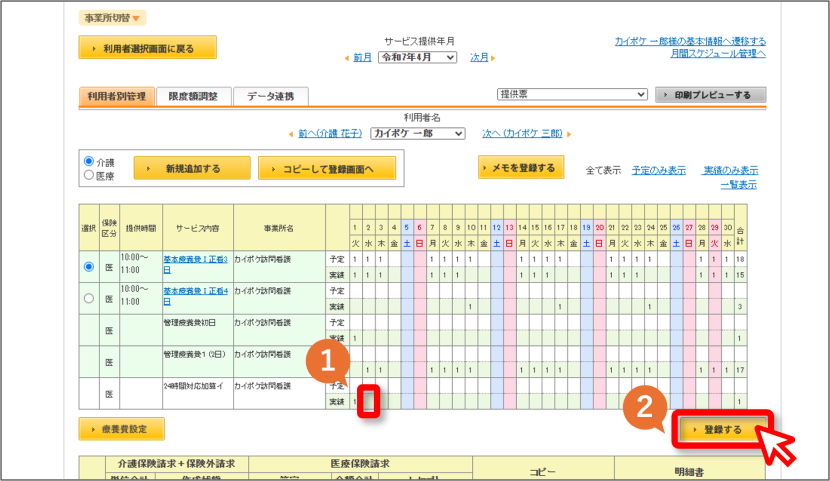
Task: Click the 前月 previous month arrow icon
Action: pyautogui.click(x=347, y=58)
